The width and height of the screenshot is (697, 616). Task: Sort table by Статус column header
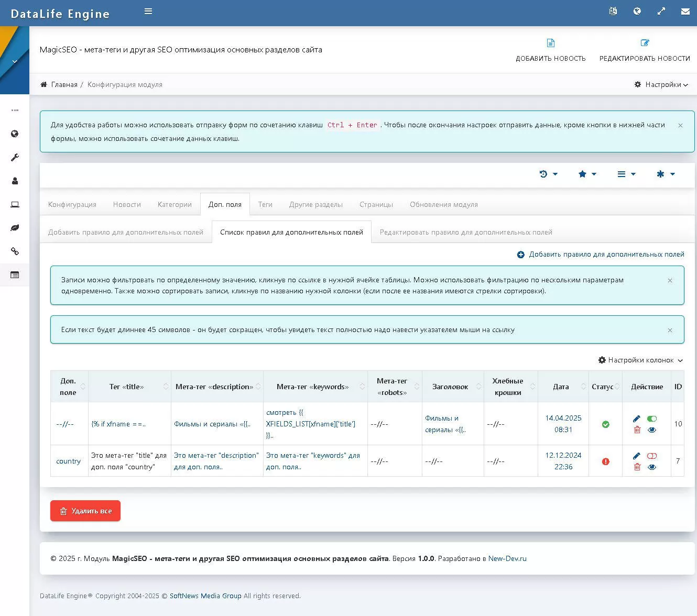605,387
